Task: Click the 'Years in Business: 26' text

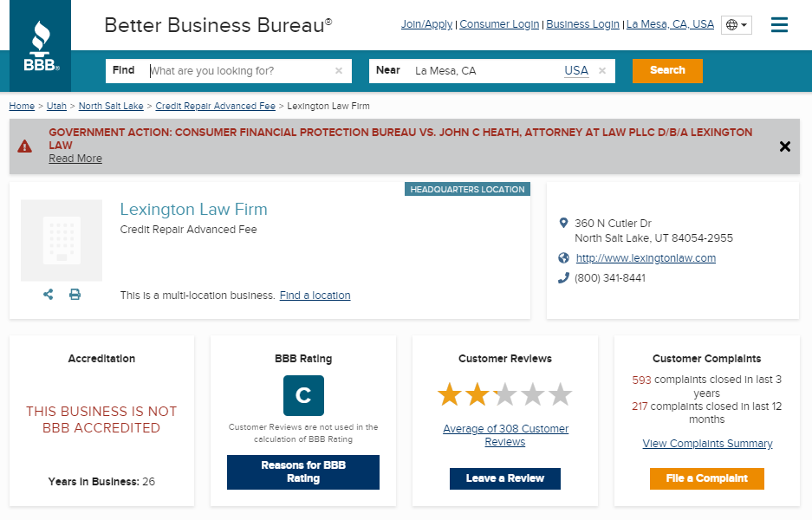Action: click(x=101, y=482)
